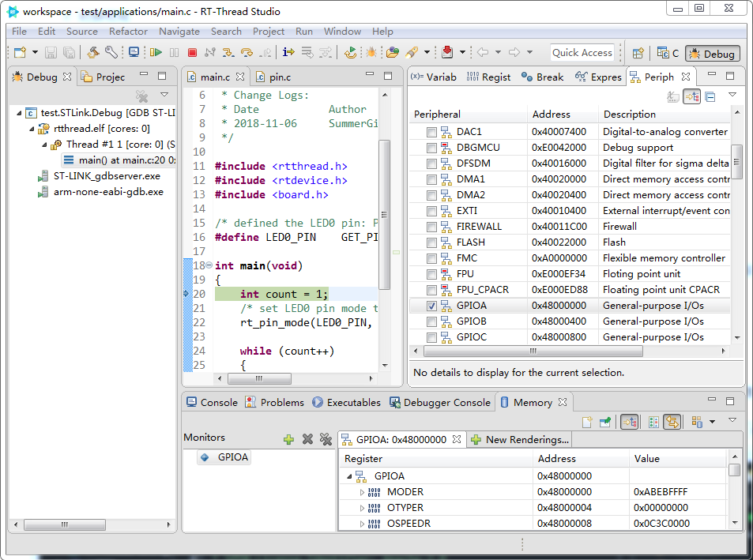
Task: Collapse the test.STLink.Debug tree node
Action: (19, 113)
